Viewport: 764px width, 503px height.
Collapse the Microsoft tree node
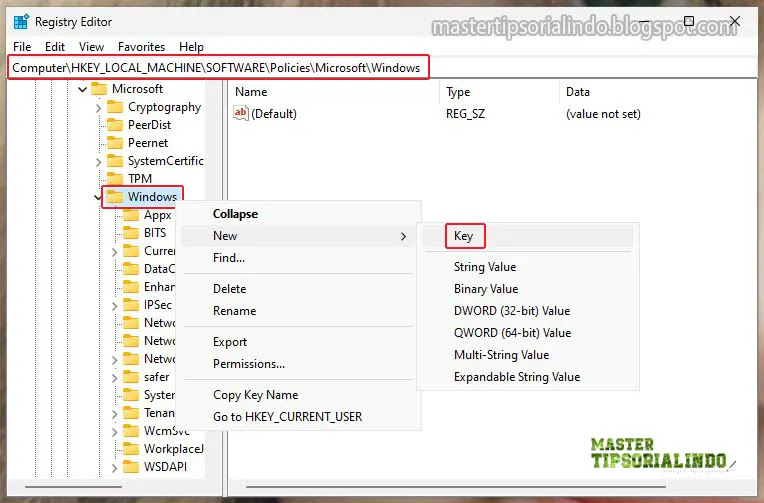point(82,90)
